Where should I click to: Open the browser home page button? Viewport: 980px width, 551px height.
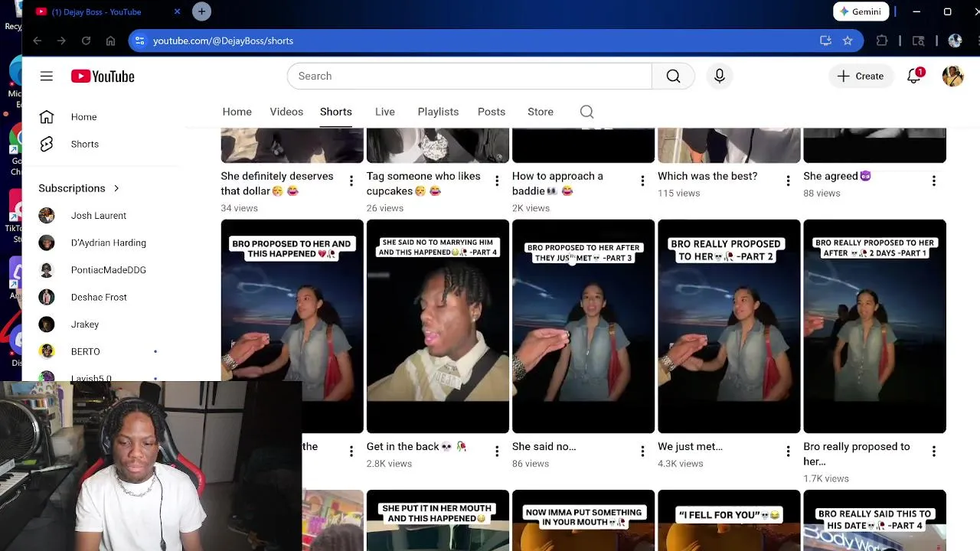tap(110, 41)
